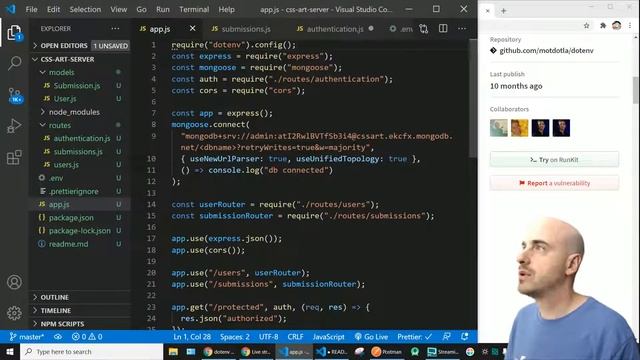This screenshot has width=640, height=360.
Task: Open the Search view in activity bar
Action: pyautogui.click(x=14, y=63)
